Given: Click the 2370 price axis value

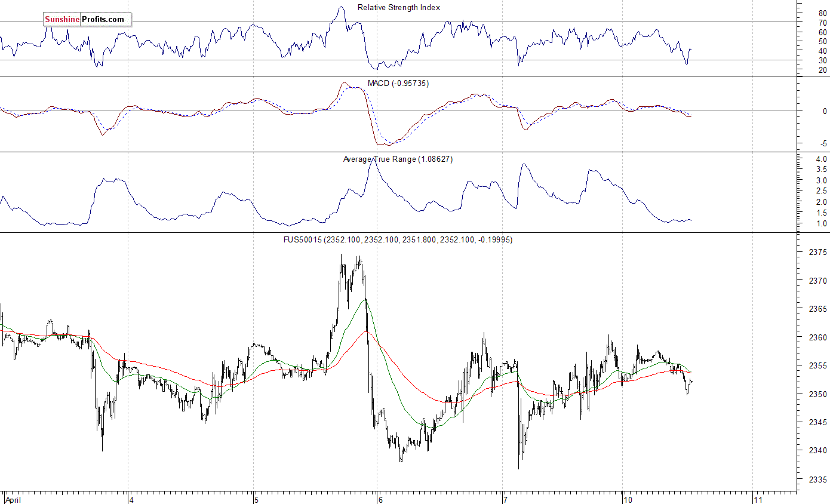Looking at the screenshot, I should coord(817,281).
